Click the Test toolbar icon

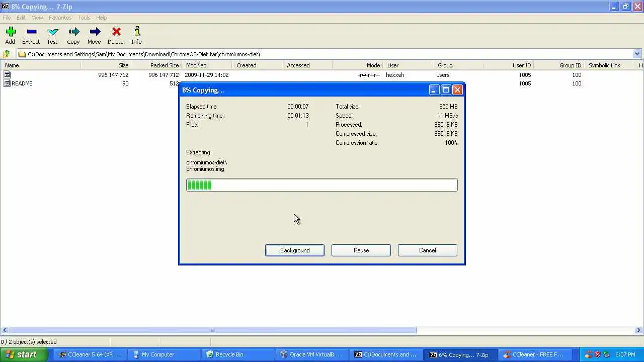click(x=52, y=32)
